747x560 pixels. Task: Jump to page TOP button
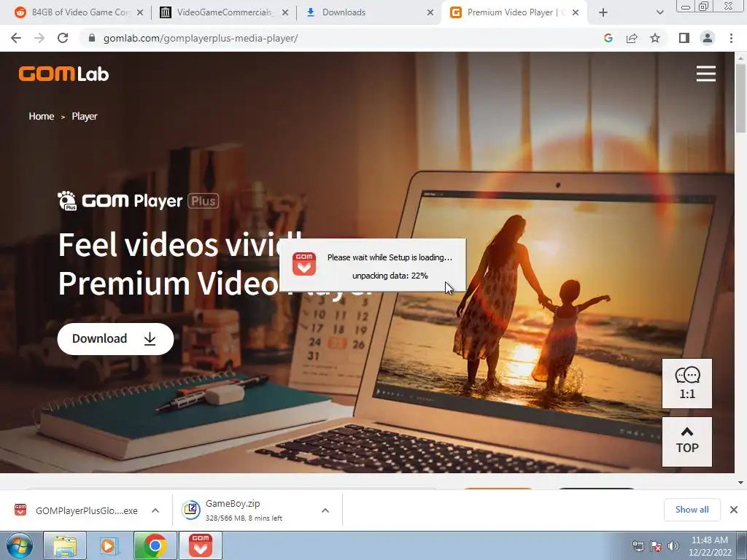687,441
